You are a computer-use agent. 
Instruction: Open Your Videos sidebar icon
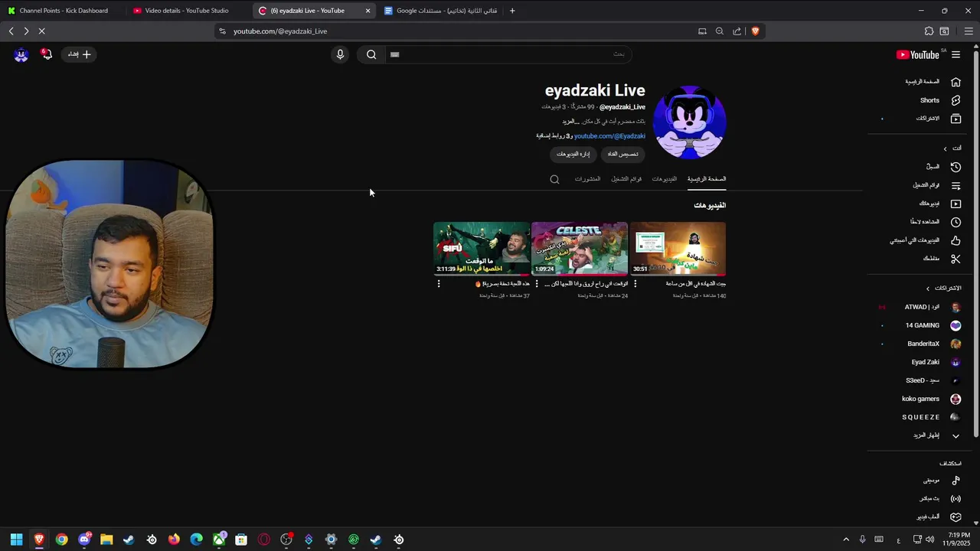955,204
